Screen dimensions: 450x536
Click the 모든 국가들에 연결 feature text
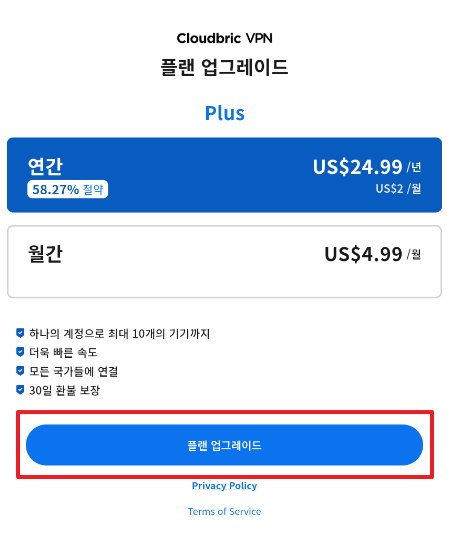click(x=74, y=371)
